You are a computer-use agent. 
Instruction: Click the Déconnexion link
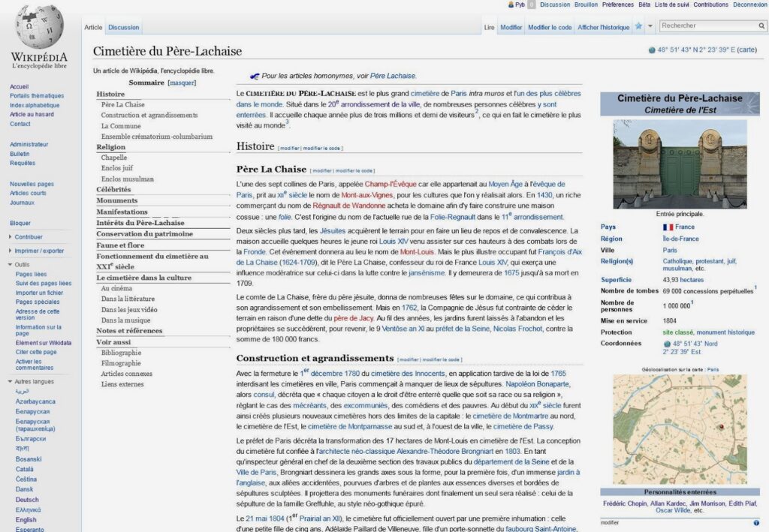pos(749,5)
